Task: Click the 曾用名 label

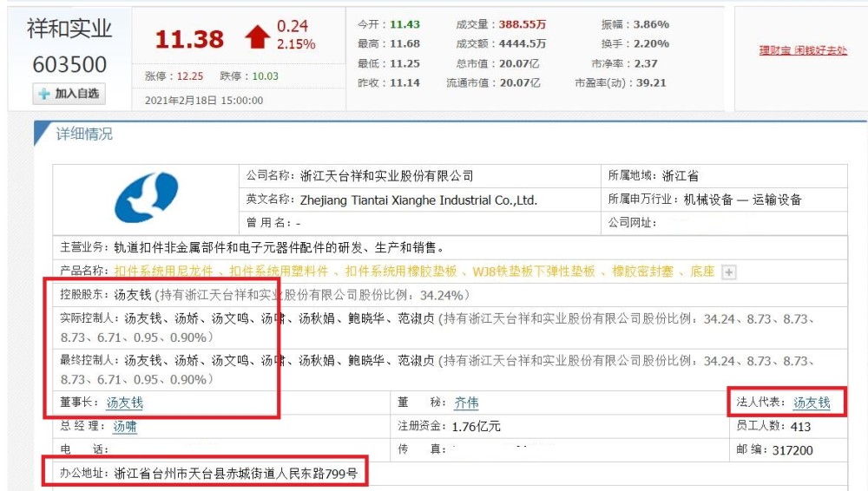Action: pos(268,223)
